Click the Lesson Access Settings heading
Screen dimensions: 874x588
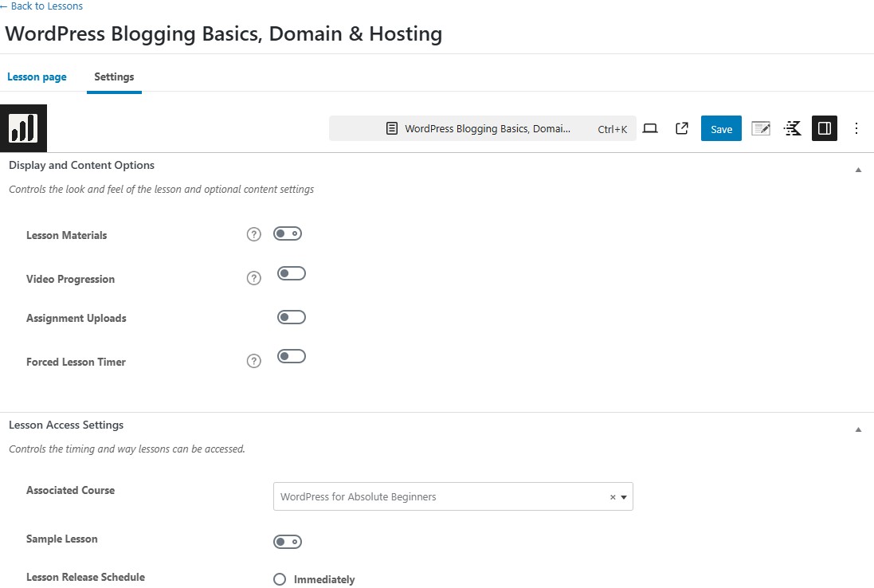[x=66, y=425]
